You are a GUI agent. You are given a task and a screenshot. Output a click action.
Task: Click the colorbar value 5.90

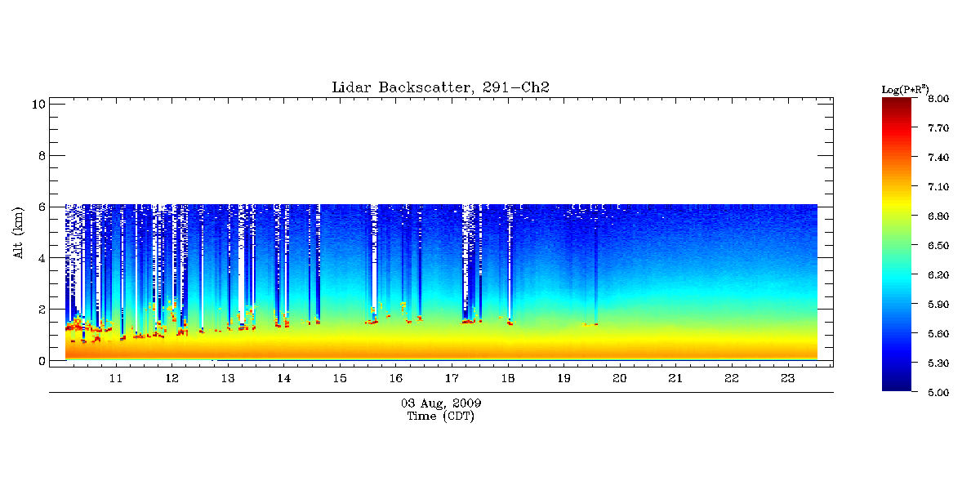(x=938, y=305)
